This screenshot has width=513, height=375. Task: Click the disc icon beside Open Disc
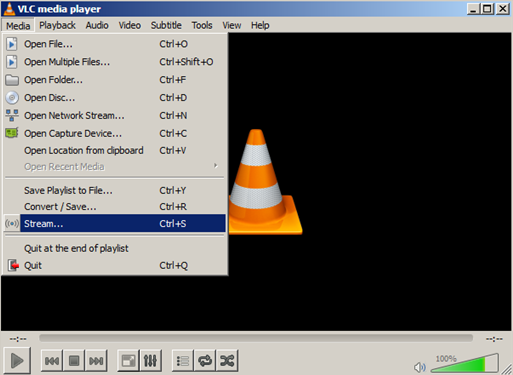[x=12, y=98]
